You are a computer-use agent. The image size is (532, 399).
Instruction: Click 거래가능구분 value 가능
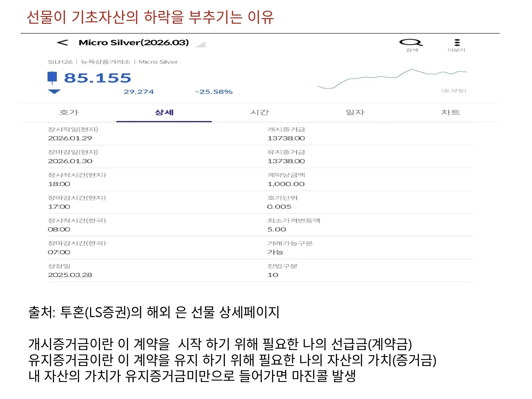tap(276, 252)
